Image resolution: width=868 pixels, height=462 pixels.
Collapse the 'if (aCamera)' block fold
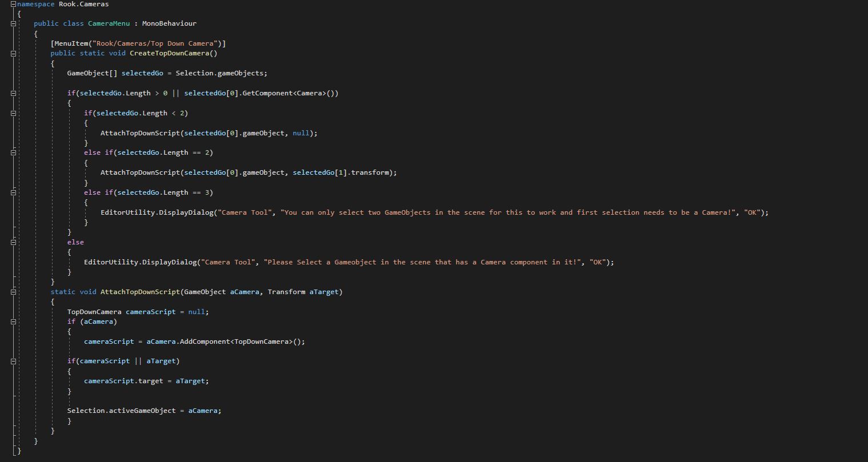click(x=13, y=322)
